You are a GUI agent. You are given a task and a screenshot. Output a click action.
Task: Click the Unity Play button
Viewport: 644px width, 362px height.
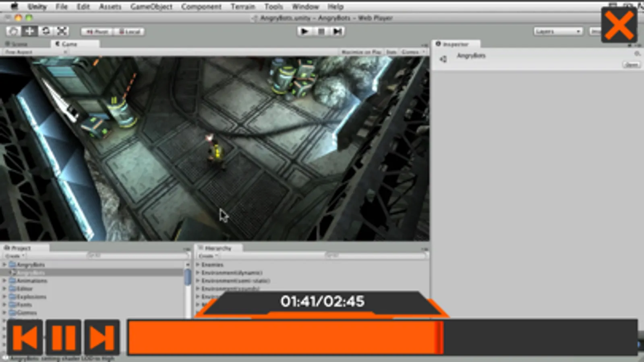tap(304, 31)
